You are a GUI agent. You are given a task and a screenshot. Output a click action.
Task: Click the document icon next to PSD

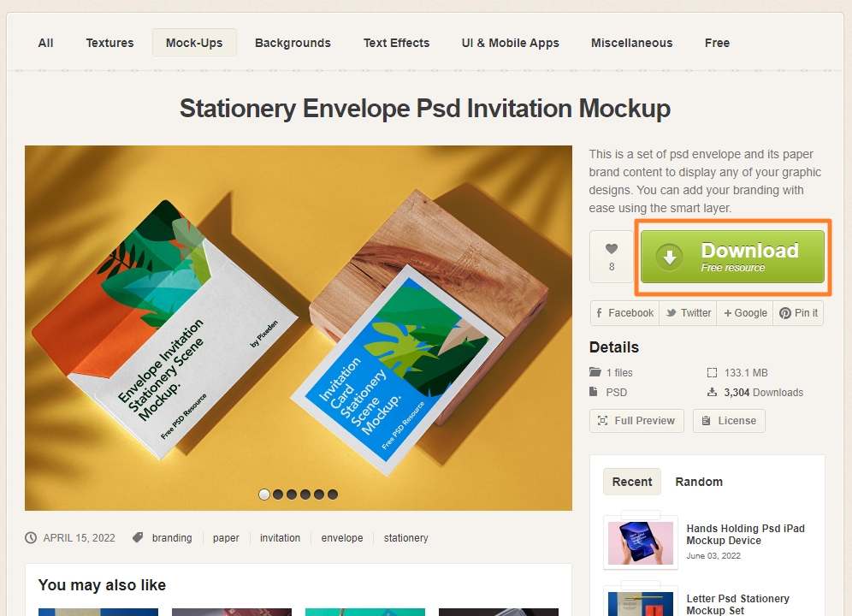(594, 392)
